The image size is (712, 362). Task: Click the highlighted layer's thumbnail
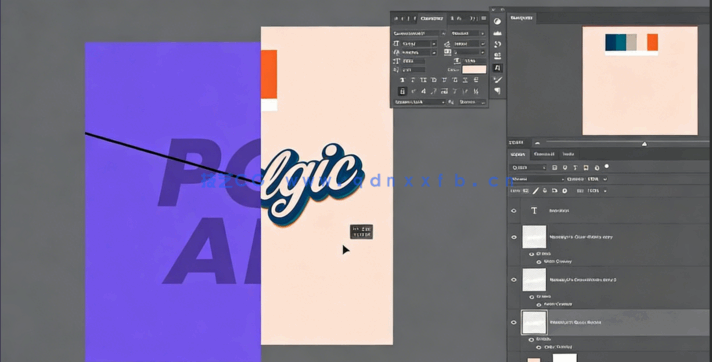pos(534,322)
